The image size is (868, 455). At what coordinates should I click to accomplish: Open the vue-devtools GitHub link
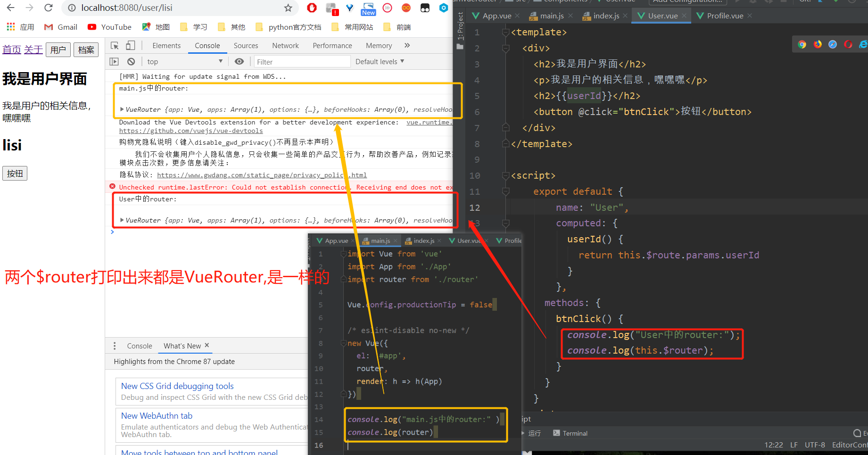click(191, 131)
